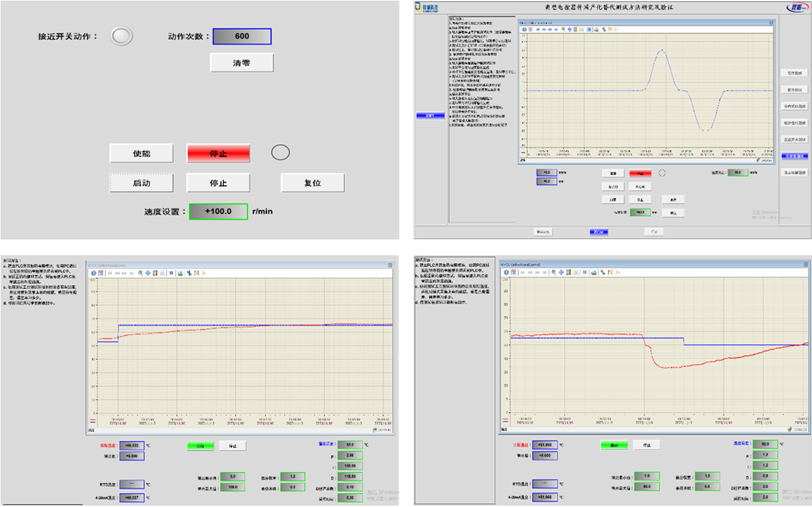
Task: Click move-axes icon in the 50.0 setpoint trend toolbar
Action: point(561,272)
